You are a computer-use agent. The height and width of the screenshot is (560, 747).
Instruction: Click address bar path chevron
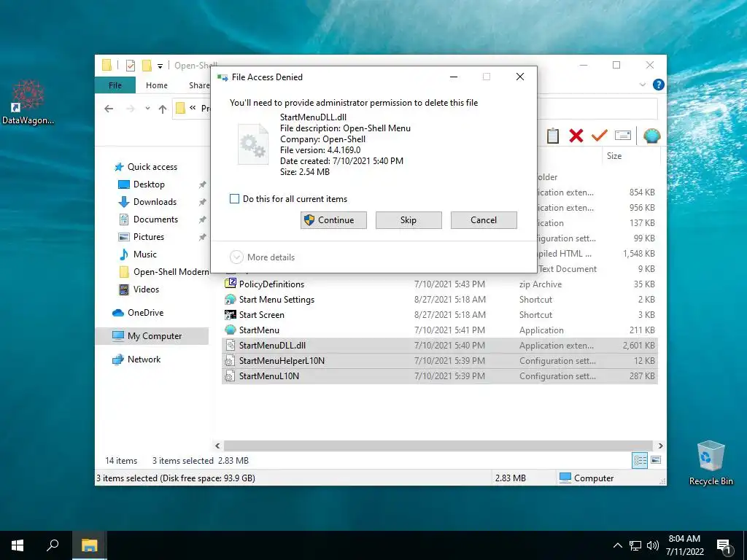click(x=193, y=108)
